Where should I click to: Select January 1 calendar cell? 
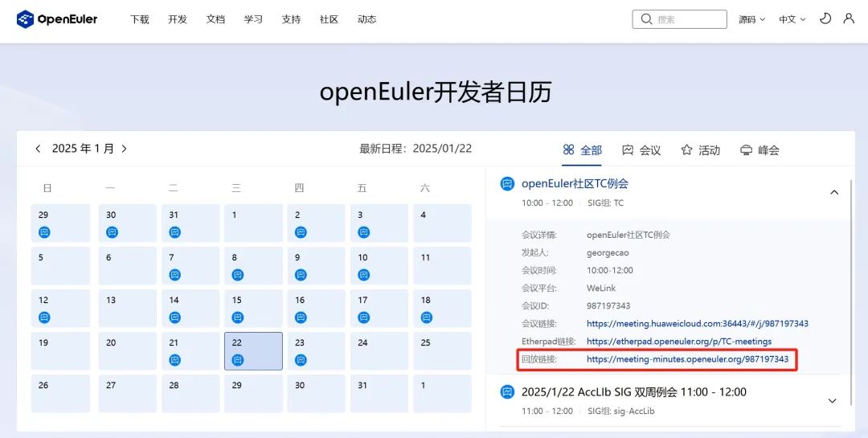[x=253, y=223]
